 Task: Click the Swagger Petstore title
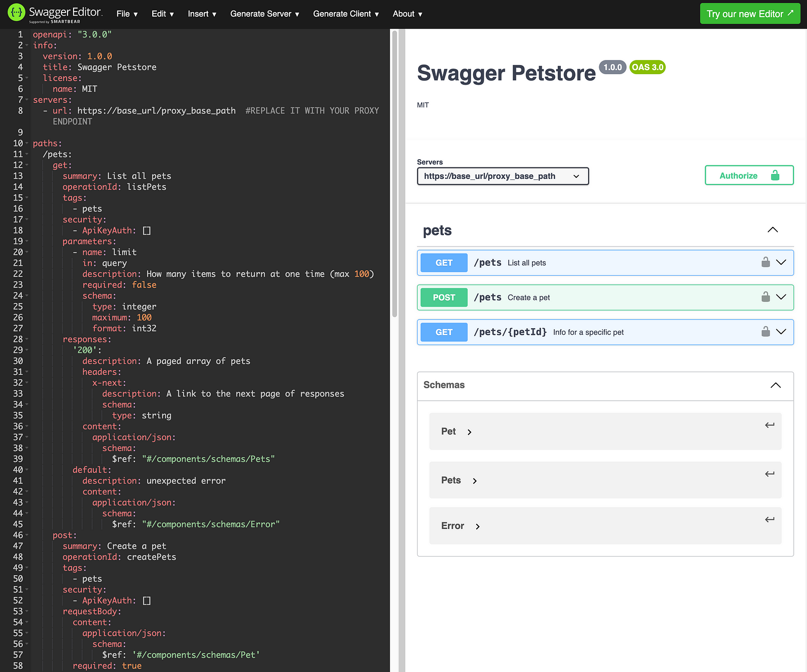[x=506, y=73]
